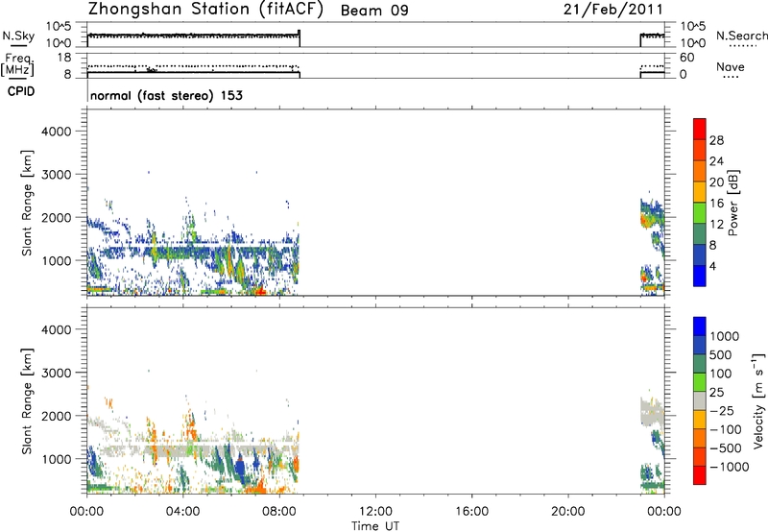Viewport: 768px width, 532px height.
Task: Pick the gray segment of Velocity colorbar
Action: [x=700, y=400]
